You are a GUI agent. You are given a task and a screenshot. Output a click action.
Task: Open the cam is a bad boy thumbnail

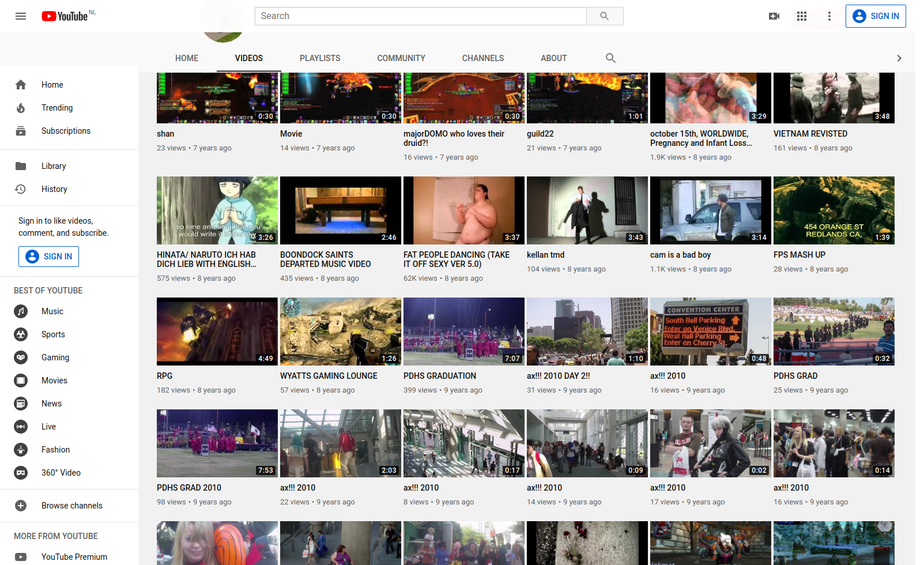click(x=711, y=210)
